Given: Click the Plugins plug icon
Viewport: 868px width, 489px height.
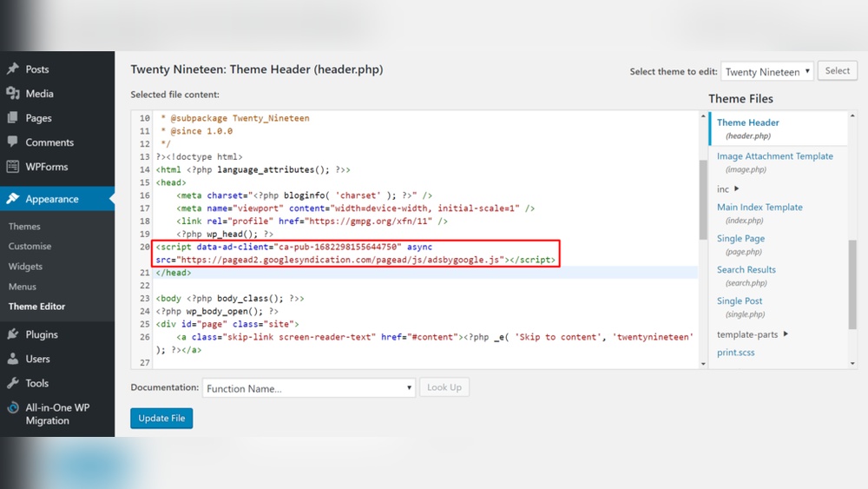Looking at the screenshot, I should pos(13,334).
